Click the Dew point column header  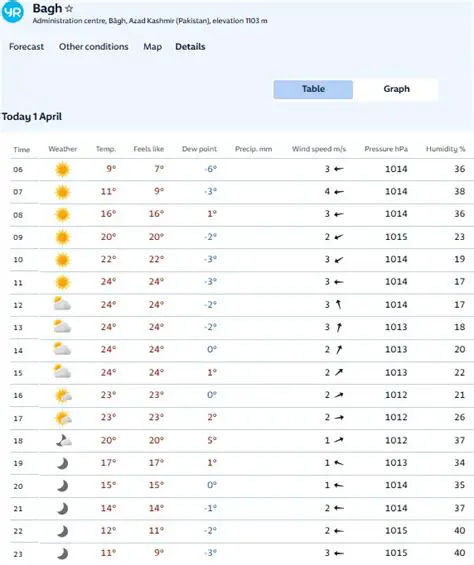(199, 149)
